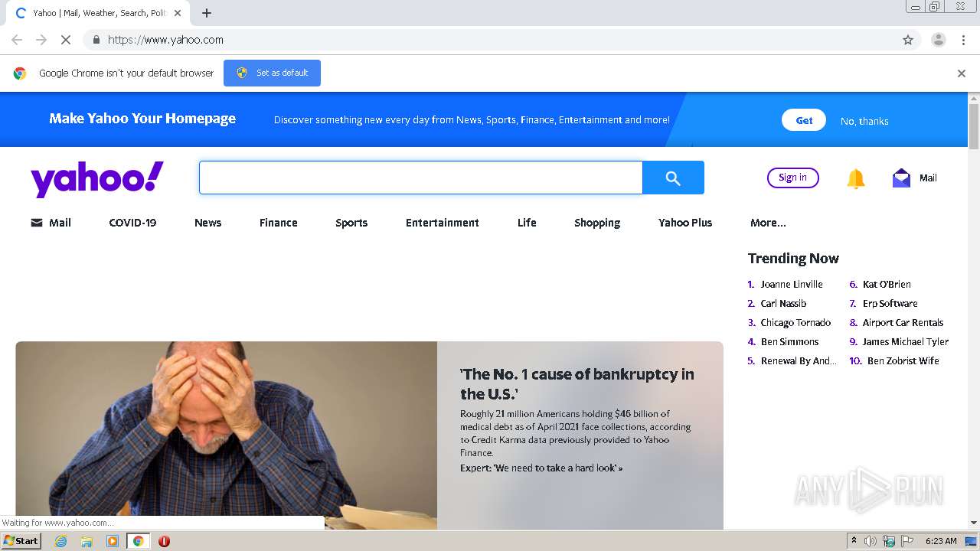Click the scrollbar down arrow
This screenshot has width=980, height=551.
point(974,523)
